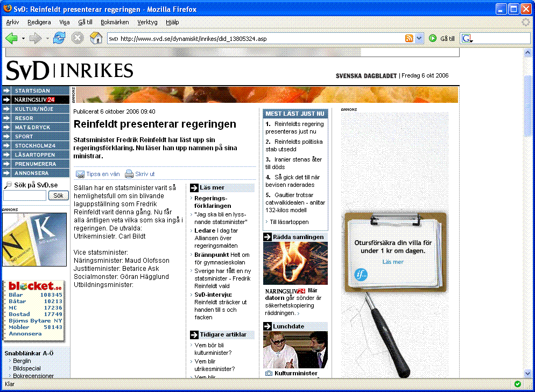Click the arrow icon beside Rädda samlingen
This screenshot has height=392, width=535.
click(267, 237)
